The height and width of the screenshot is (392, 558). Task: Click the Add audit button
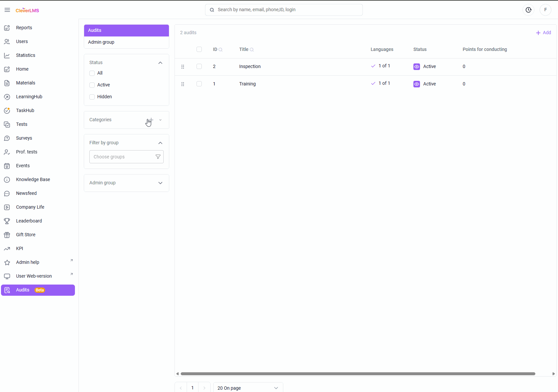tap(544, 33)
